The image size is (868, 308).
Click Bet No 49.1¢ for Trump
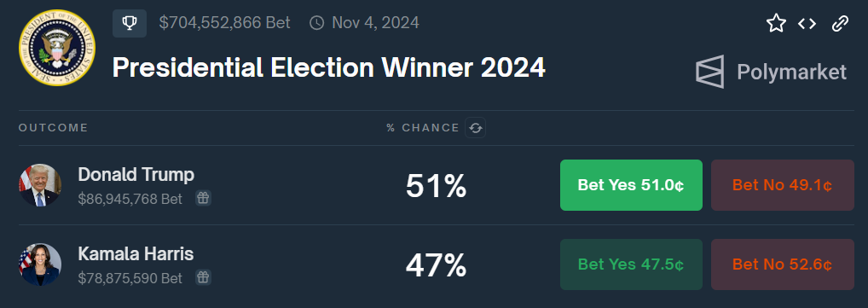point(783,185)
